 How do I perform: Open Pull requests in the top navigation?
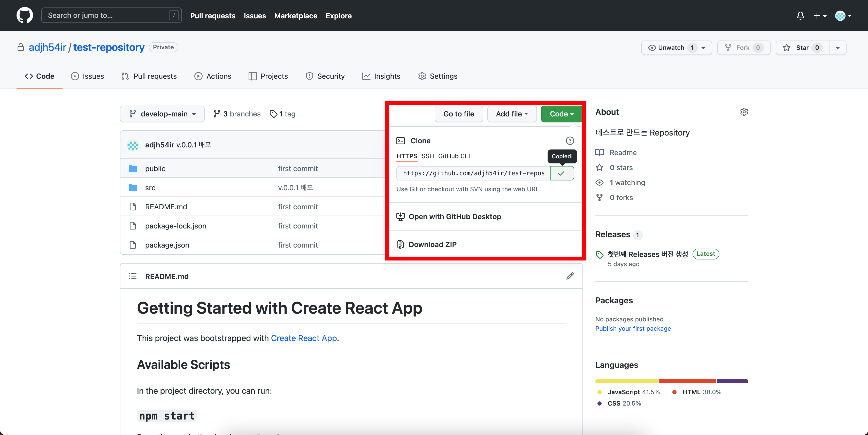coord(213,15)
